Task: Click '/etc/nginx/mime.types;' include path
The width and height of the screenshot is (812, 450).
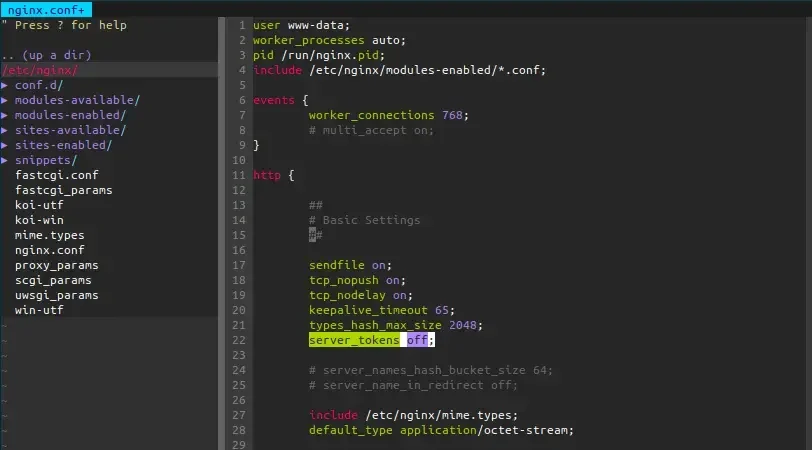Action: click(x=441, y=415)
